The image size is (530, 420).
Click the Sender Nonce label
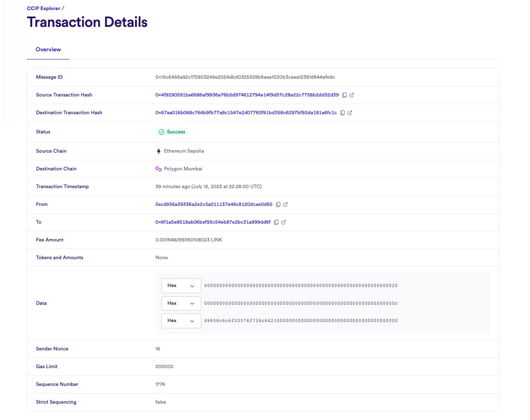[52, 349]
